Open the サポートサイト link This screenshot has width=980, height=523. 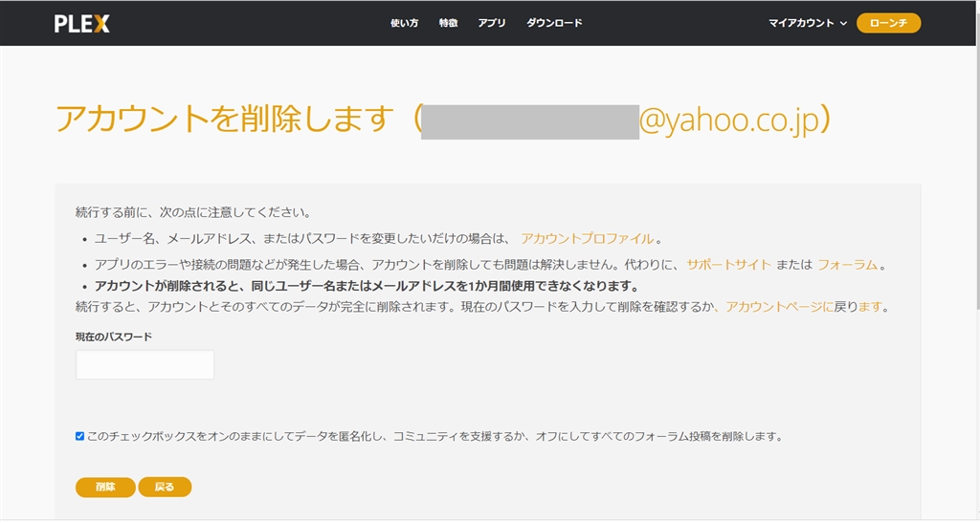[728, 265]
